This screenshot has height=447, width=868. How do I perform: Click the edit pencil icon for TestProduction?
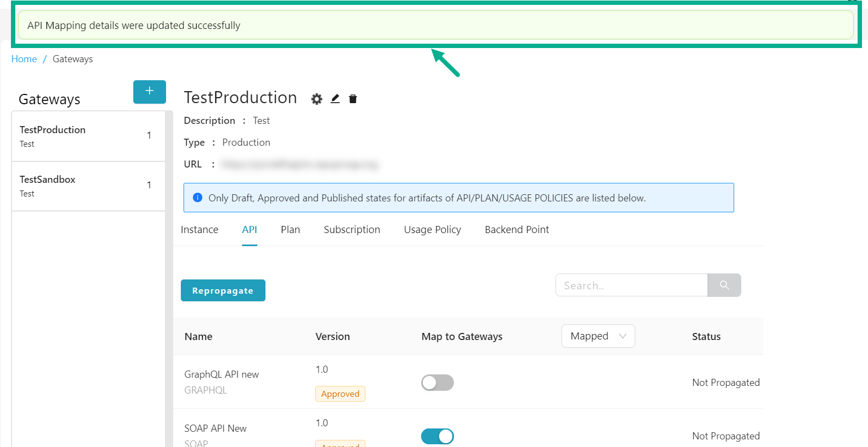335,99
